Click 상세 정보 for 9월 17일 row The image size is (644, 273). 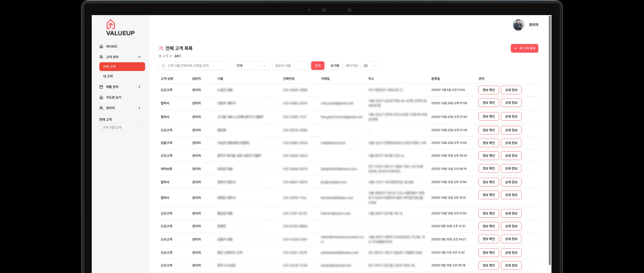click(511, 253)
